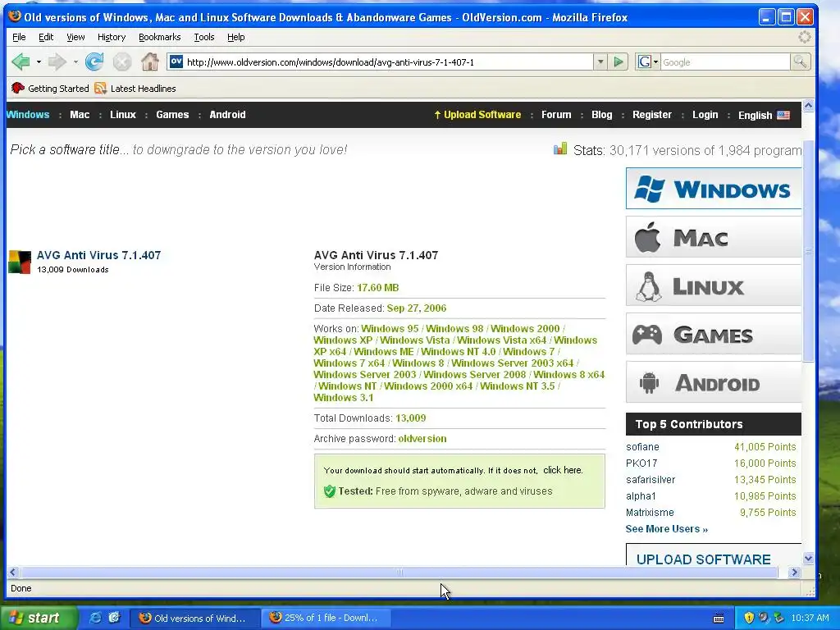Open contributor sofiane's profile
Viewport: 840px width, 630px height.
(x=642, y=447)
